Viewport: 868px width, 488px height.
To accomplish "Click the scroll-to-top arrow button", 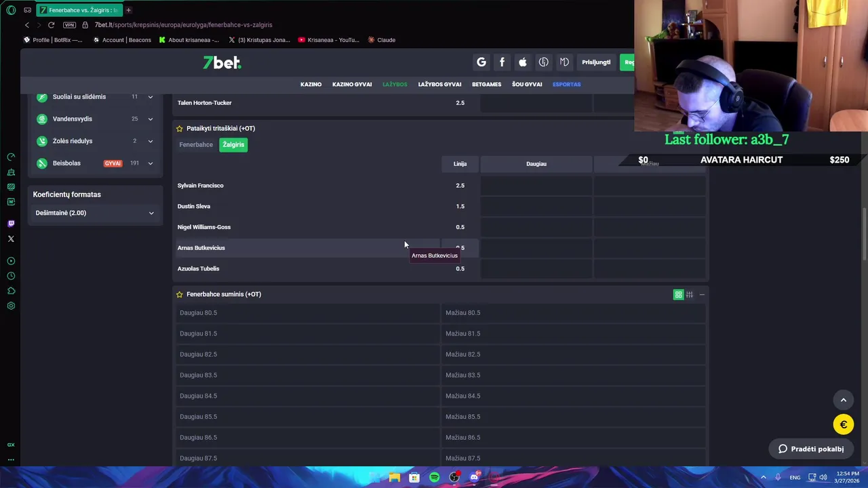I will [844, 400].
